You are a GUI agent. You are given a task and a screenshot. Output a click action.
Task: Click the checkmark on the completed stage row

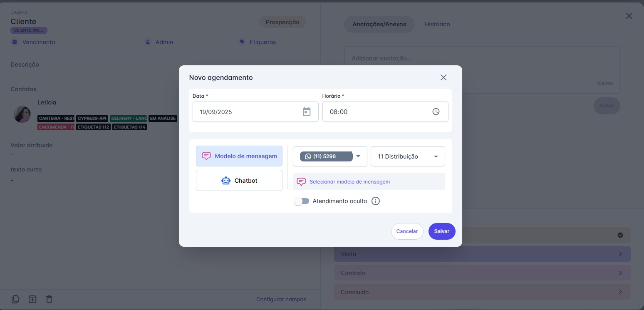[620, 235]
